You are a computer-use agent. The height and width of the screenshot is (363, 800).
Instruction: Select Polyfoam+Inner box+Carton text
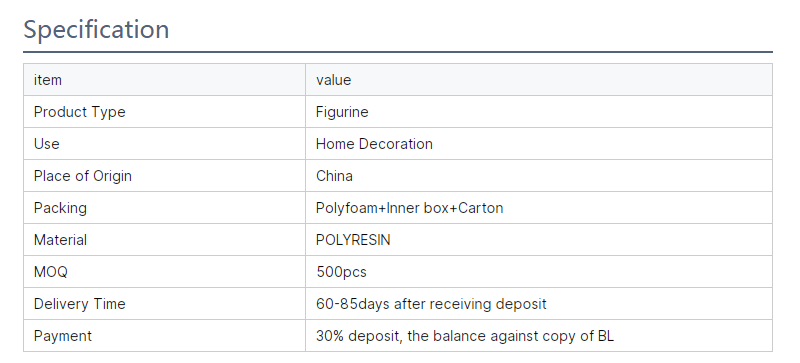pyautogui.click(x=409, y=208)
